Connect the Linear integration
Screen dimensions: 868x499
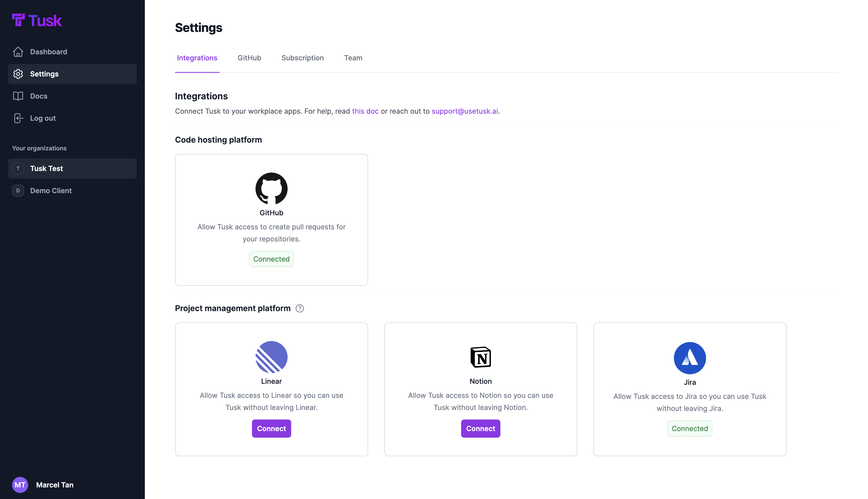point(271,428)
